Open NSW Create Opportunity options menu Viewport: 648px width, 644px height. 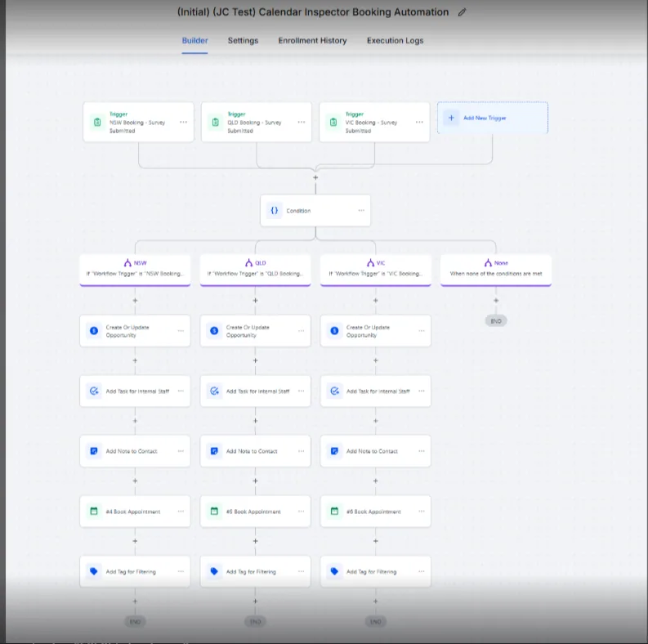pyautogui.click(x=181, y=331)
